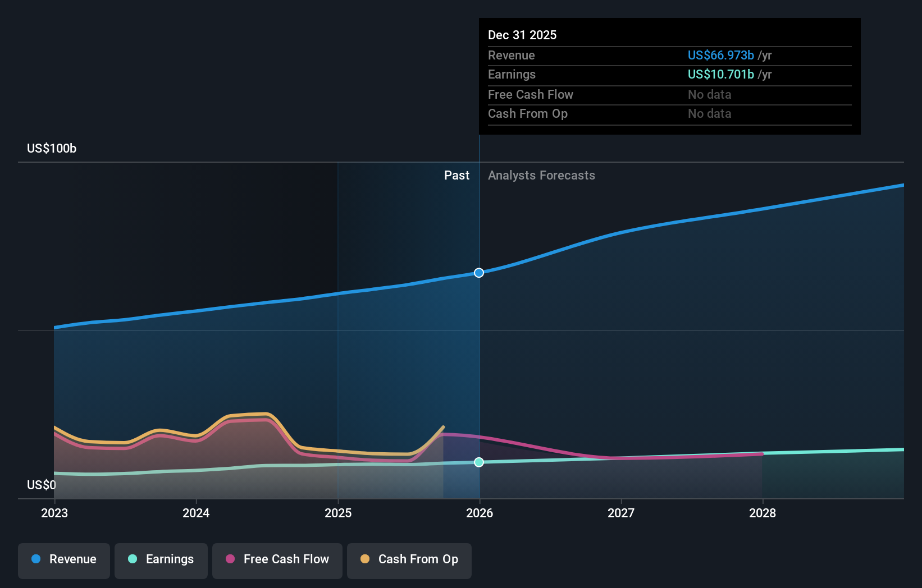Toggle Free Cash Flow series text label
The image size is (922, 588).
pyautogui.click(x=286, y=559)
